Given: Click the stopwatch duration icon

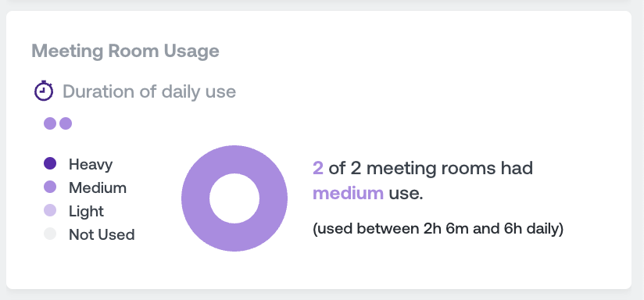Looking at the screenshot, I should point(44,91).
